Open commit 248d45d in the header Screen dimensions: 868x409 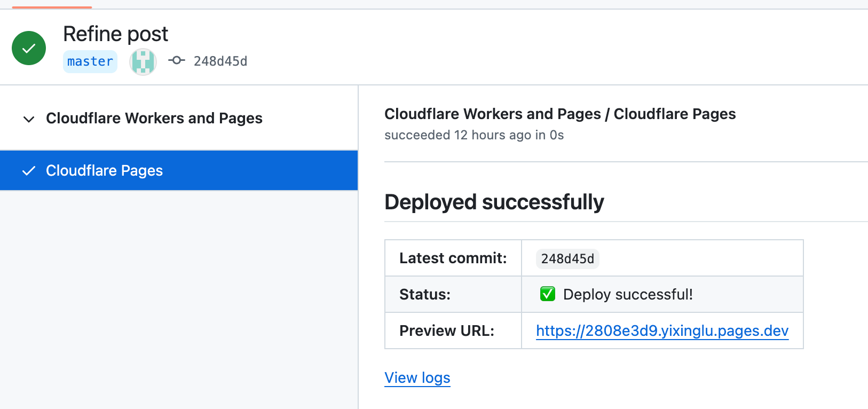(220, 61)
